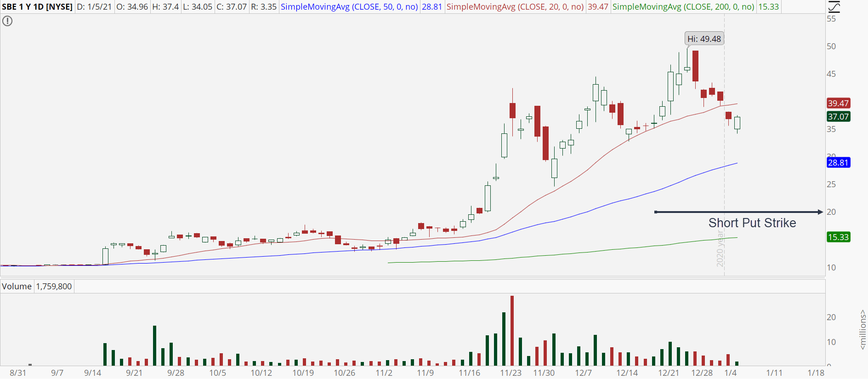Click the L: 34.05 low value
This screenshot has width=868, height=379.
coord(198,7)
